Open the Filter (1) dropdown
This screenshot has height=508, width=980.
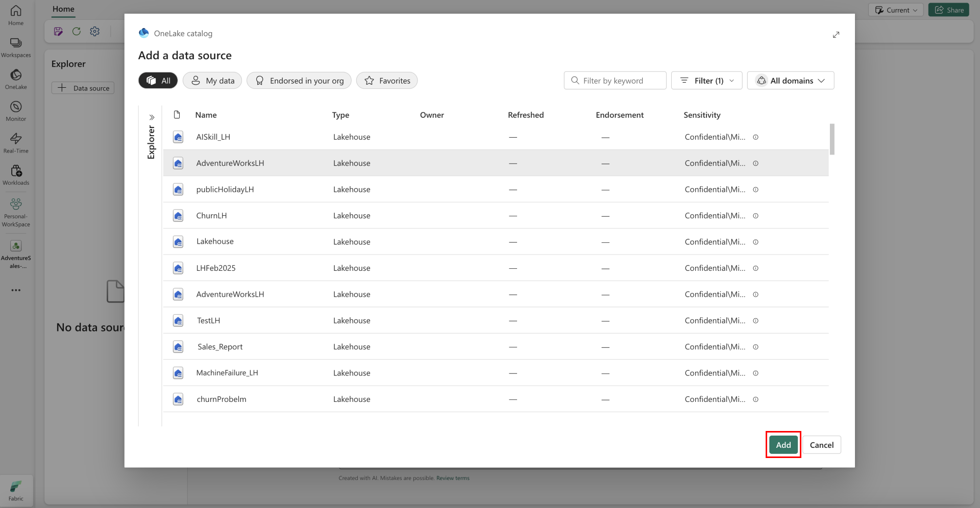click(707, 81)
